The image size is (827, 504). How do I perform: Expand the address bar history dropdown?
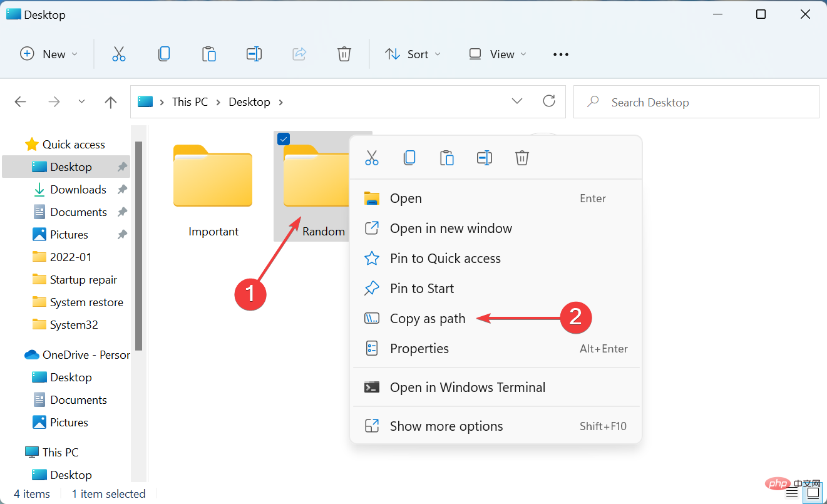click(x=517, y=101)
